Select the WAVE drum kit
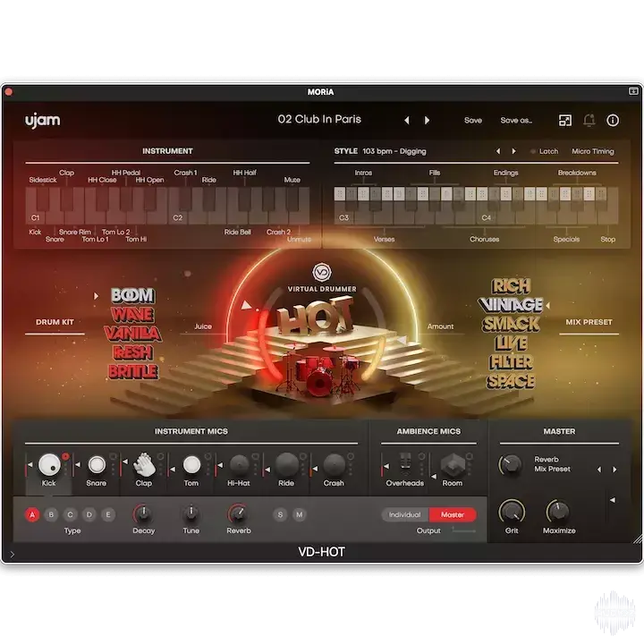This screenshot has height=644, width=644. 132,315
